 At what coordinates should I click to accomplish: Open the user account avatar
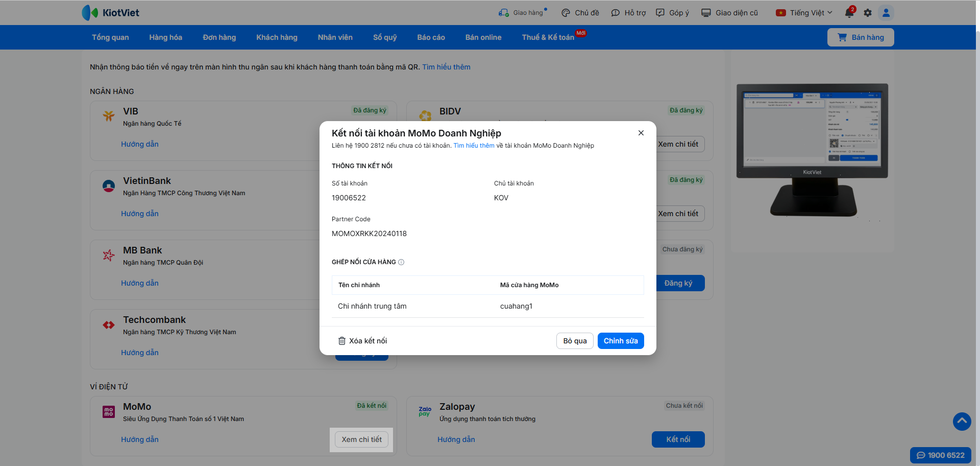pyautogui.click(x=886, y=13)
